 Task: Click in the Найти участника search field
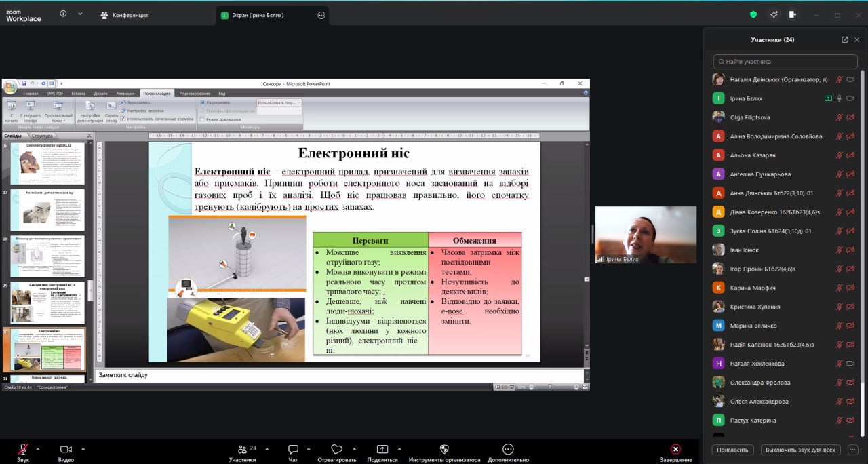tap(785, 62)
